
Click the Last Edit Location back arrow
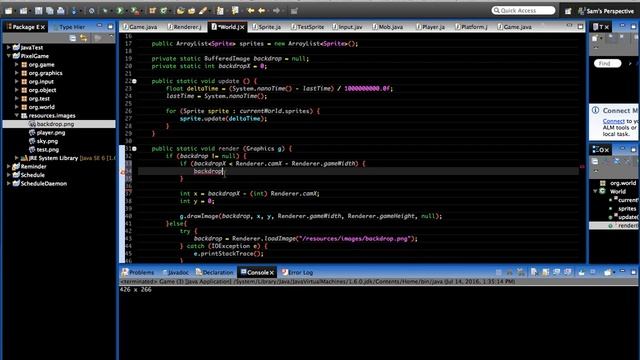click(251, 11)
